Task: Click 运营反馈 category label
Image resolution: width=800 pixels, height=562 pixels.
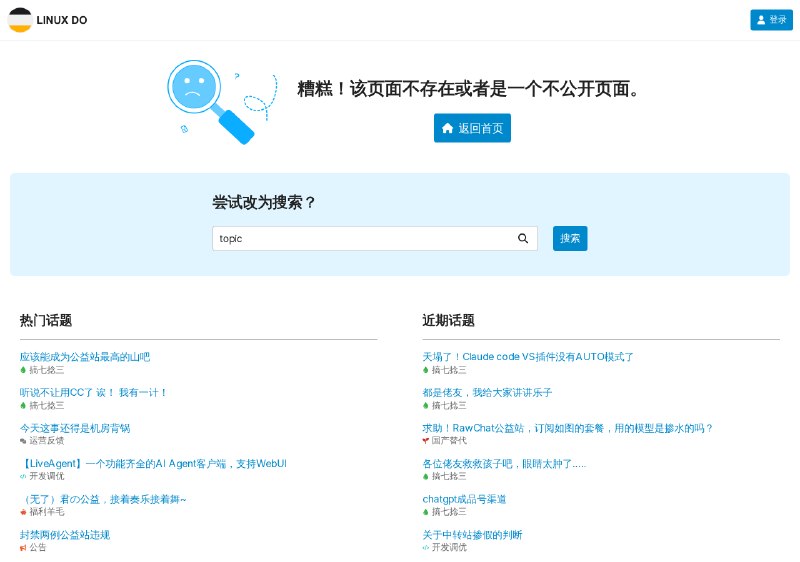Action: pyautogui.click(x=46, y=441)
